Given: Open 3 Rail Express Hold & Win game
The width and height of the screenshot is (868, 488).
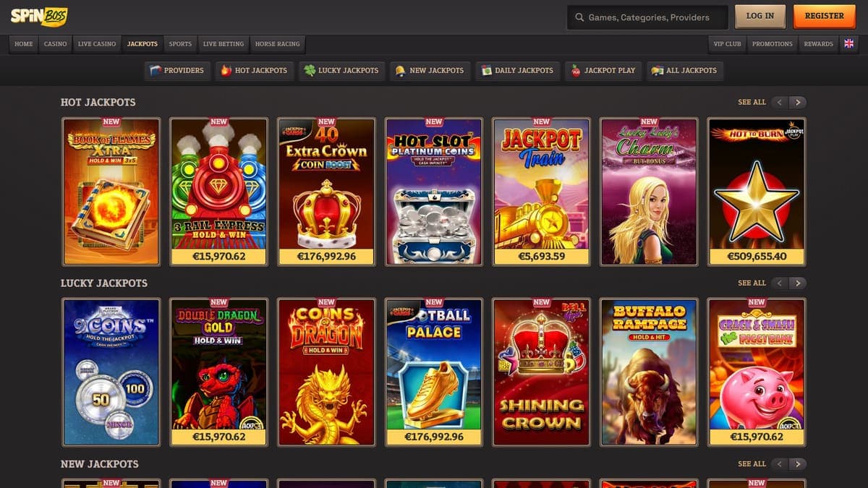Looking at the screenshot, I should (x=218, y=192).
